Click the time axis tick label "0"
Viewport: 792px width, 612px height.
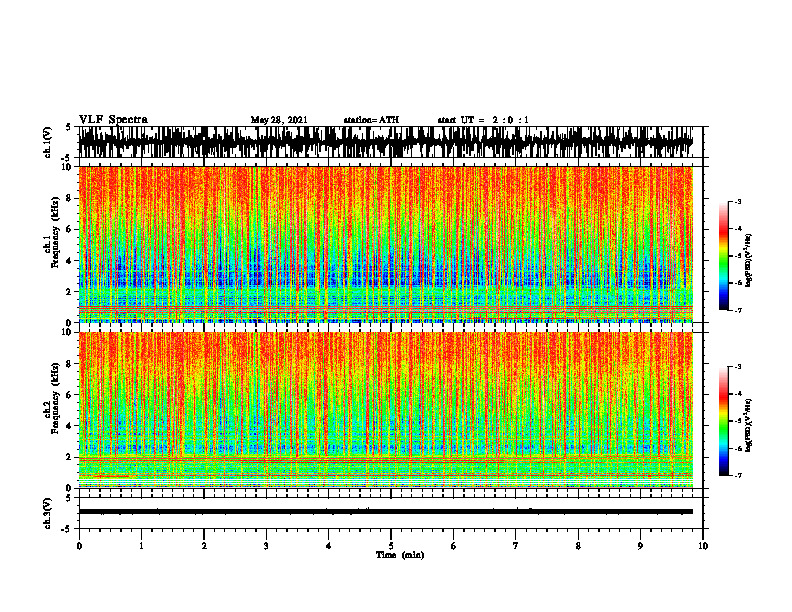(79, 546)
